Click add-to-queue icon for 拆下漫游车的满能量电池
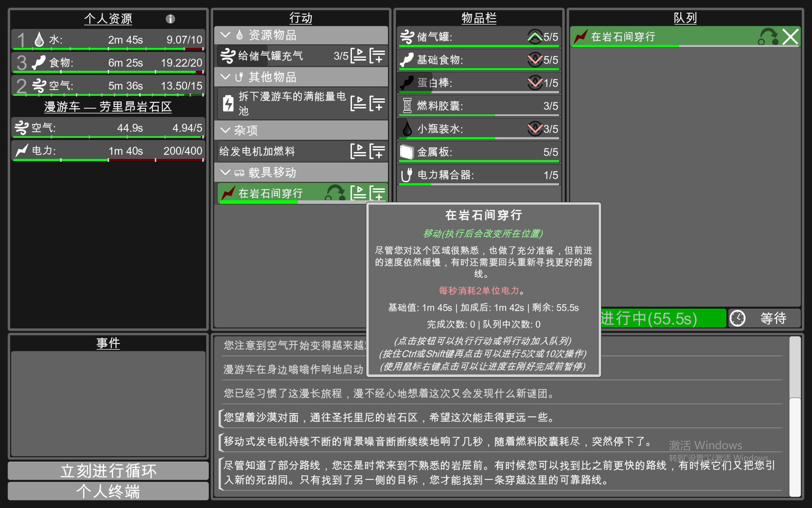Image resolution: width=812 pixels, height=508 pixels. click(377, 103)
